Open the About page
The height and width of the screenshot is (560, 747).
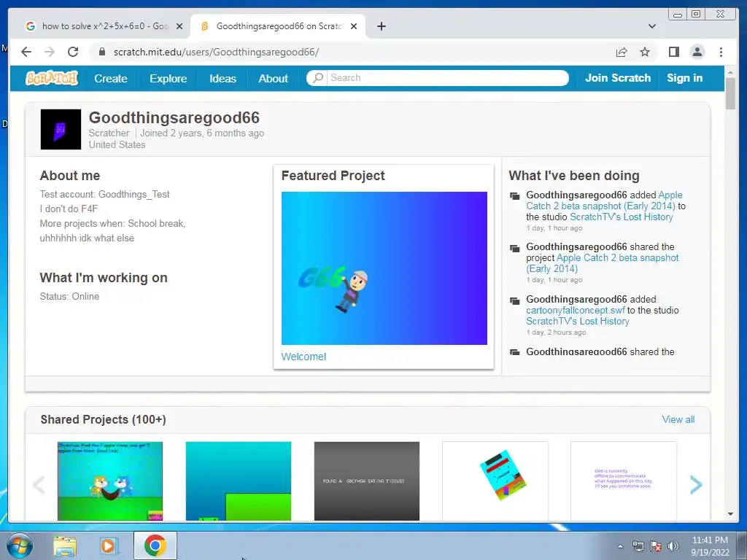[x=273, y=79]
